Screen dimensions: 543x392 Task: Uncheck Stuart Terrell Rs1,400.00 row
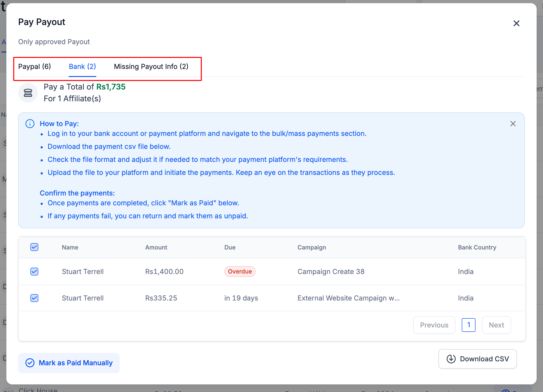[x=34, y=272]
